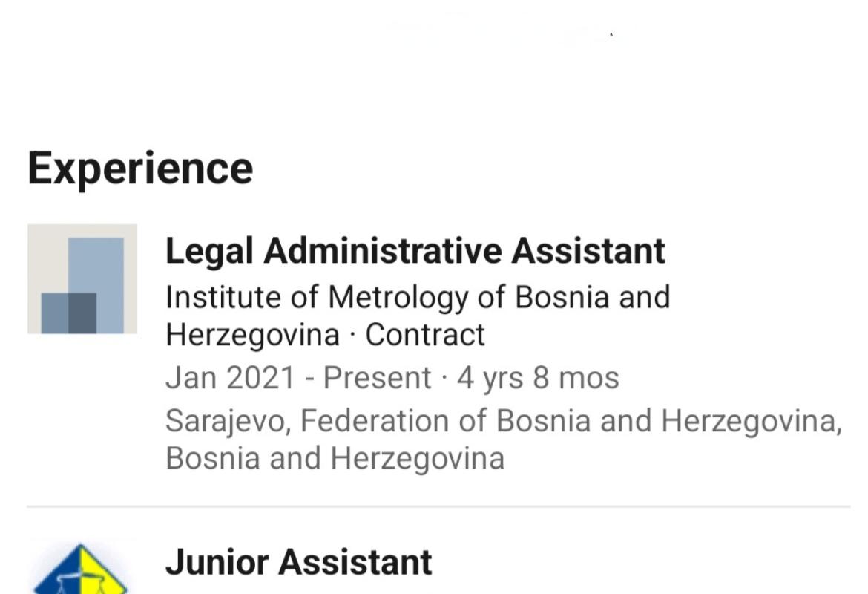Viewport: 868px width, 594px height.
Task: Click the last location line, Bosnia and Herzegovina
Action: click(x=335, y=457)
